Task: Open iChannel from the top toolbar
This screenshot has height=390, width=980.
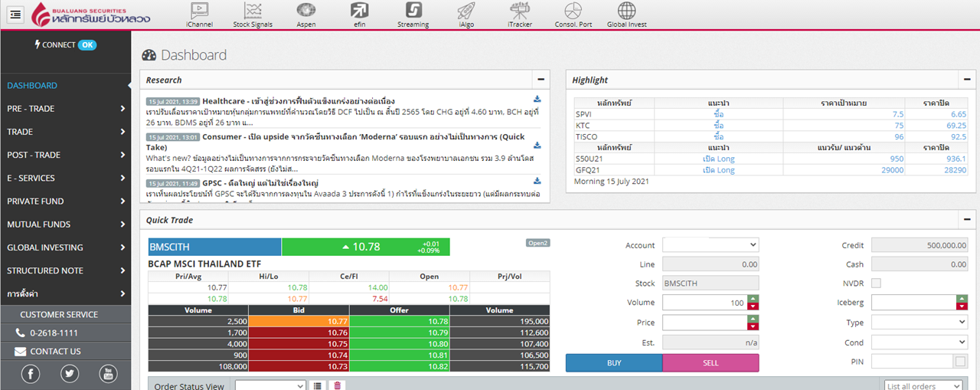Action: (199, 15)
